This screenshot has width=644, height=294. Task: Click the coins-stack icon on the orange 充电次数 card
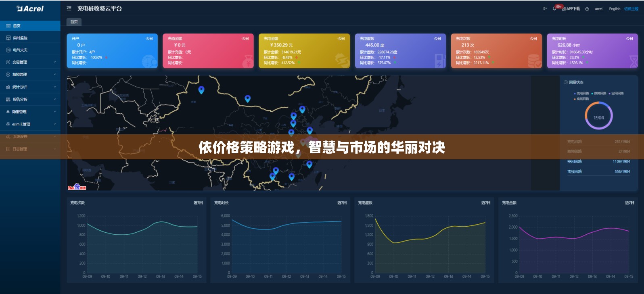click(x=535, y=61)
